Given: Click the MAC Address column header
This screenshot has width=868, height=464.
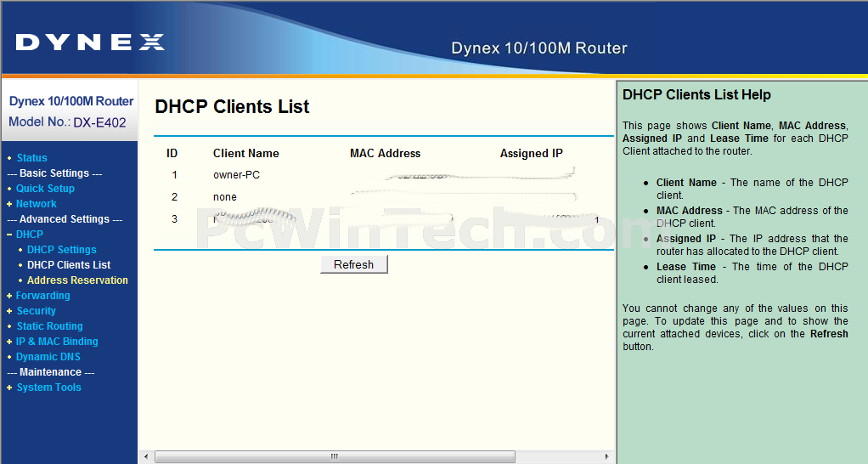Looking at the screenshot, I should coord(385,153).
